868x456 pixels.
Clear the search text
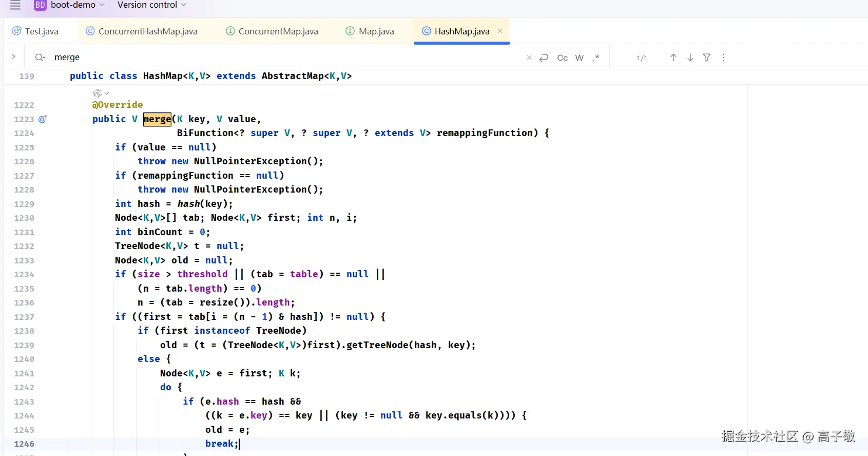529,58
